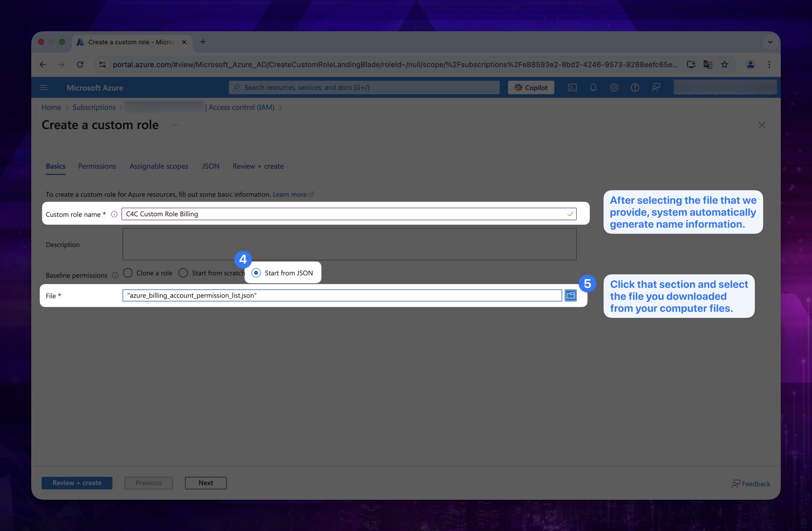This screenshot has height=531, width=812.
Task: Open portal settings gear
Action: pos(614,88)
